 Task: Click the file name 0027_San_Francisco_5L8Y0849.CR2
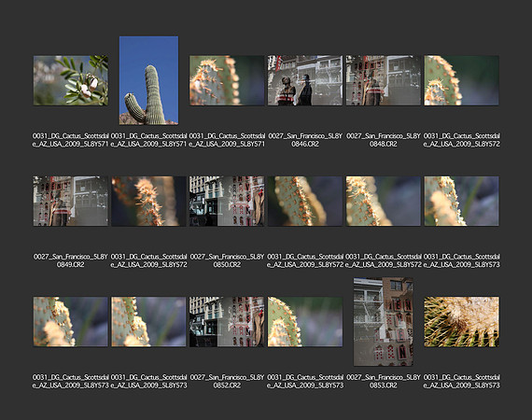(x=71, y=260)
